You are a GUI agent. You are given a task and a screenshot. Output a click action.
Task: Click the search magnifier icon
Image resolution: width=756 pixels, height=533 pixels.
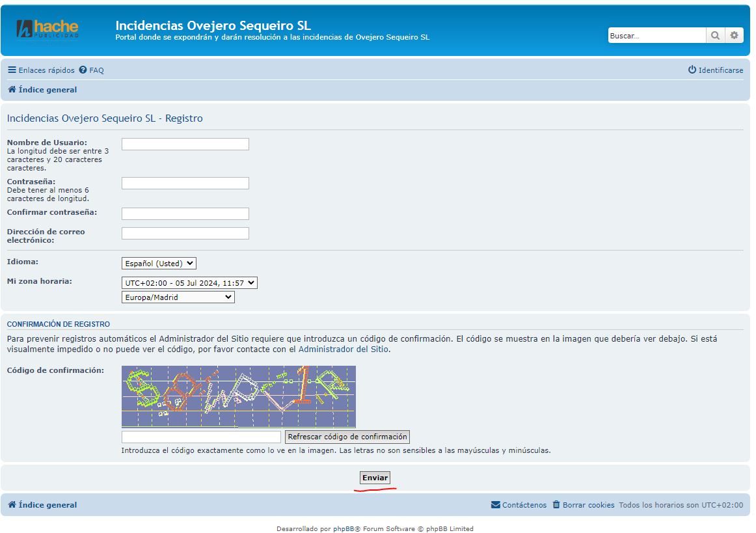[x=716, y=35]
